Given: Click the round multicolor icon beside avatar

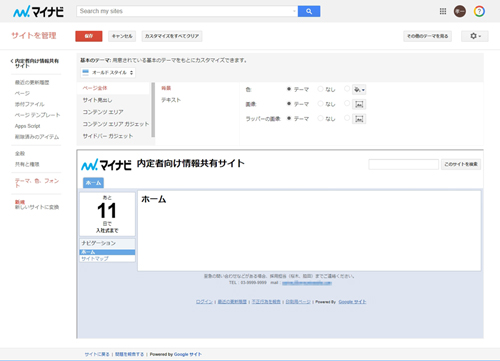Looking at the screenshot, I should coord(479,11).
